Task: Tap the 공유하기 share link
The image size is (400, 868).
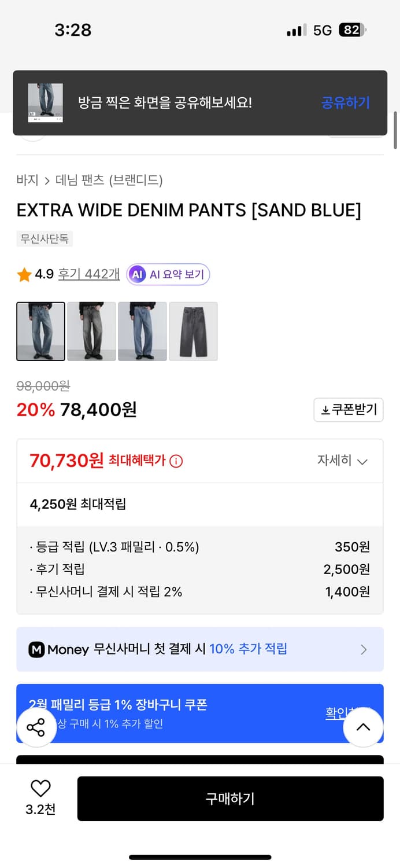Action: coord(345,102)
